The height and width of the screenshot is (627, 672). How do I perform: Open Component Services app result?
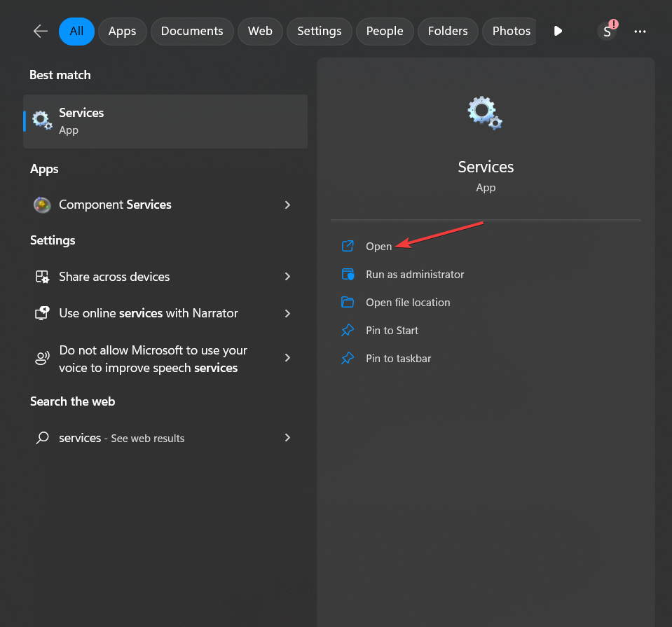tap(165, 205)
